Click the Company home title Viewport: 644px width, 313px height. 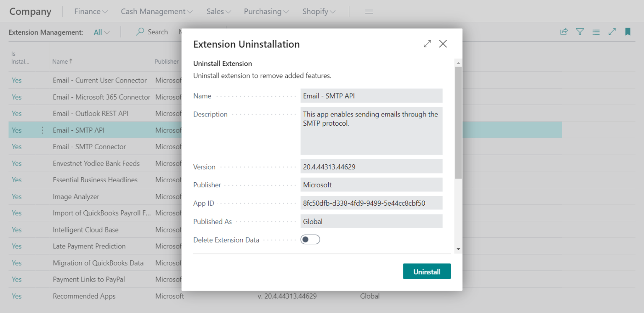click(x=30, y=12)
